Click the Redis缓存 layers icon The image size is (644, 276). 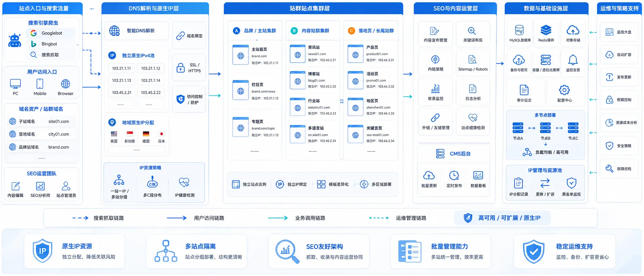click(546, 30)
